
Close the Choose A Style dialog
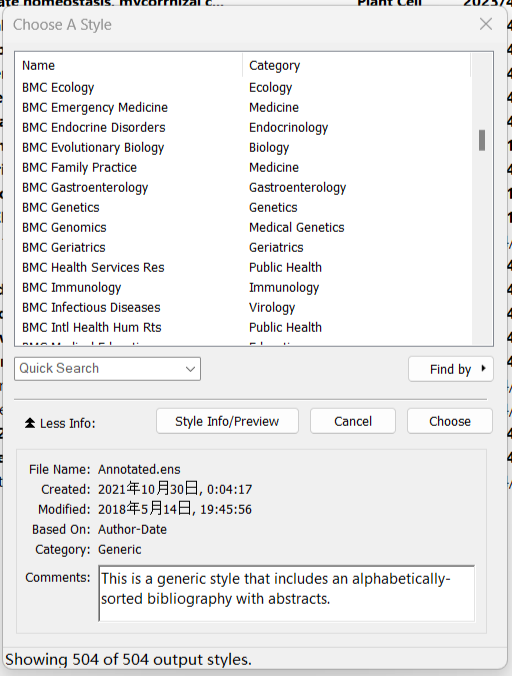486,24
